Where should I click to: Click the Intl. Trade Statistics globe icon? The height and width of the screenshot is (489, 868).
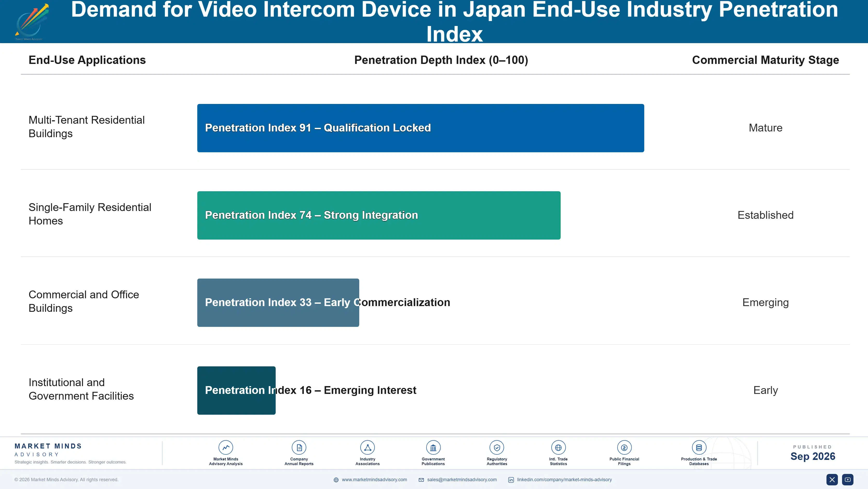click(558, 447)
